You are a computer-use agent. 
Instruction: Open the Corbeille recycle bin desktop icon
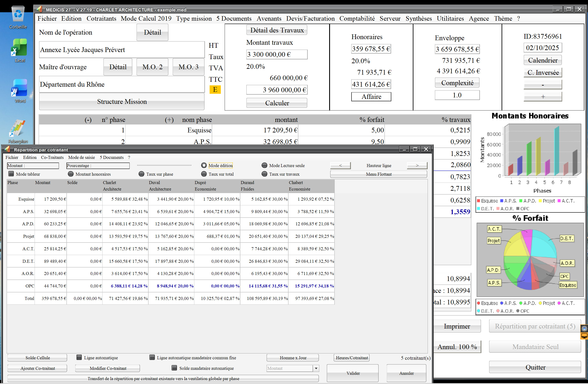click(x=18, y=17)
